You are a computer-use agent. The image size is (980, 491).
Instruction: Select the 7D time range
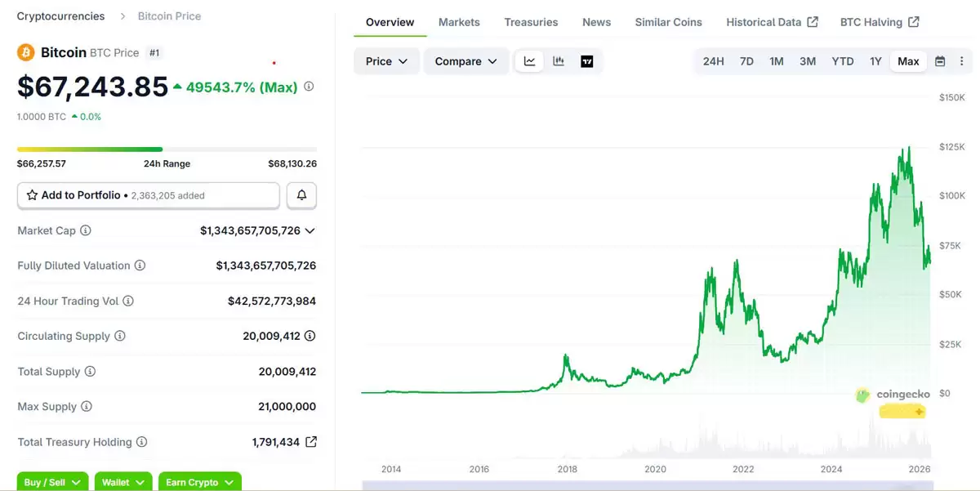pos(746,61)
